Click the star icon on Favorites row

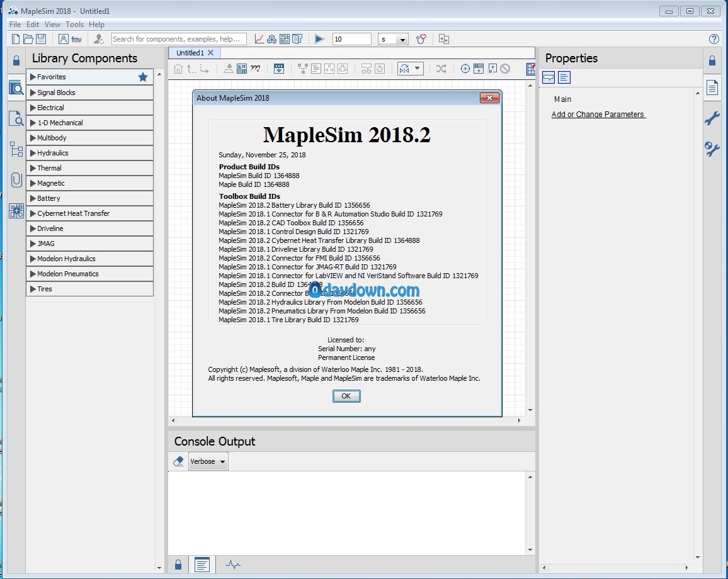coord(143,77)
